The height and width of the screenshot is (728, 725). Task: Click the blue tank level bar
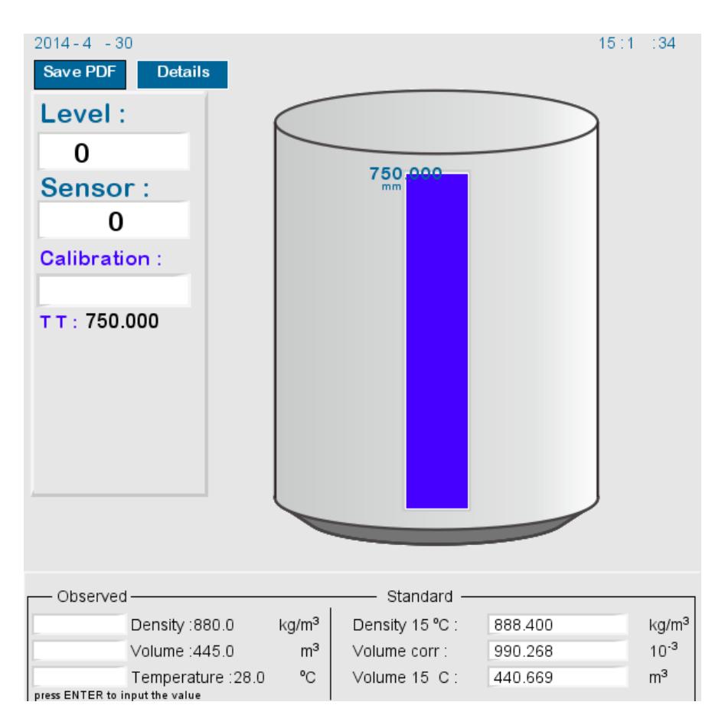(x=437, y=341)
